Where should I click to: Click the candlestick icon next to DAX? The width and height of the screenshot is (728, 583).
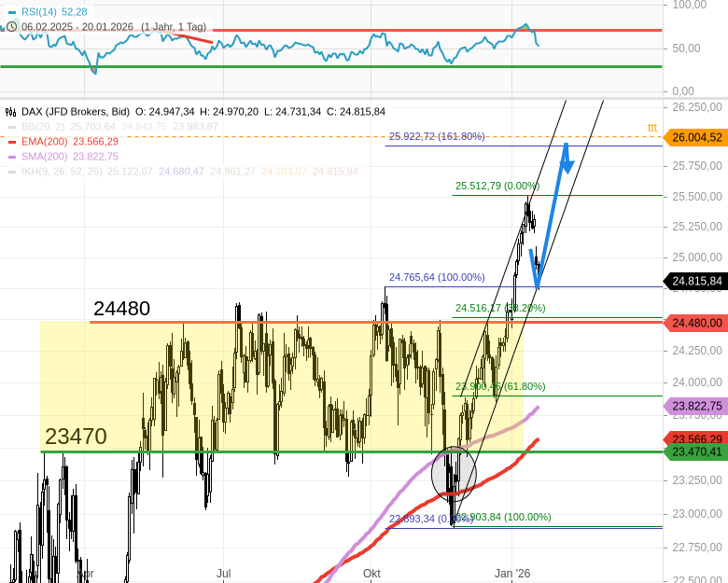pos(9,111)
